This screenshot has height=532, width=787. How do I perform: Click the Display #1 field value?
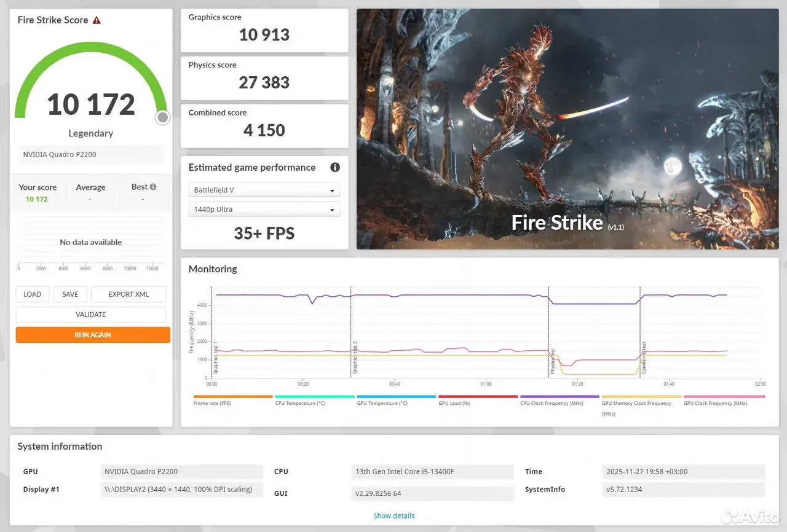coord(182,490)
